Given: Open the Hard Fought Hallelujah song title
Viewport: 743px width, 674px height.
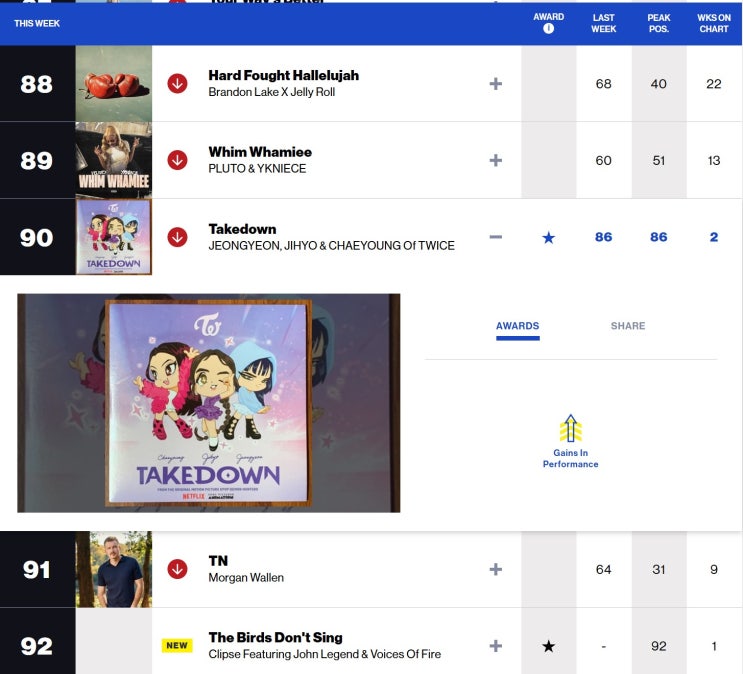Looking at the screenshot, I should pos(283,75).
